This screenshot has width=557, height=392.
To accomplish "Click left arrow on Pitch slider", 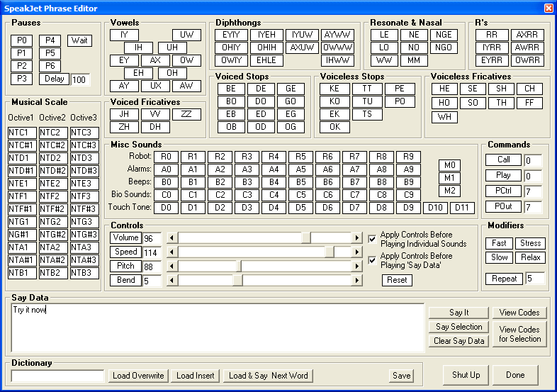I will [x=171, y=267].
